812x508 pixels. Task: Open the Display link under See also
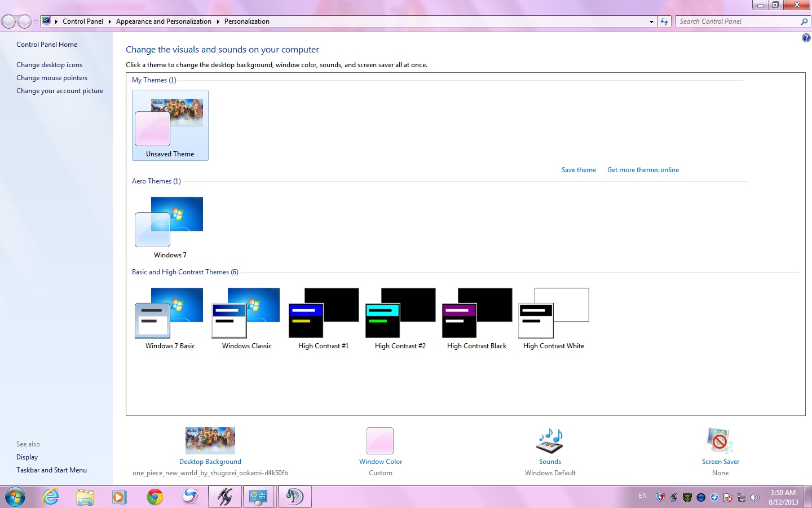pos(27,457)
